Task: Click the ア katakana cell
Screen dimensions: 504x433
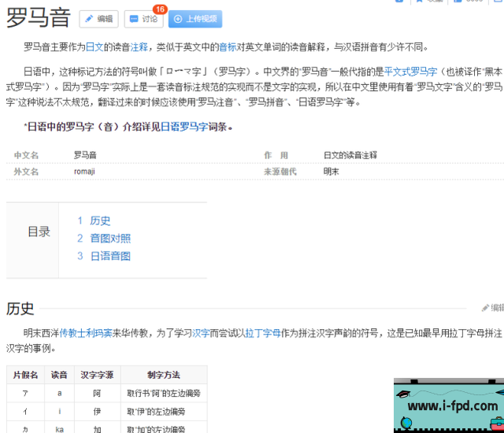Action: (25, 393)
